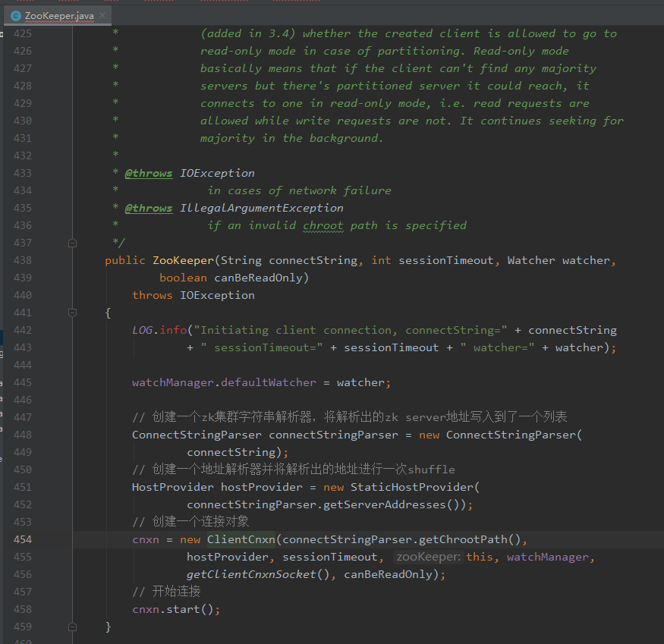Close the ZooKeeper.java editor tab

pos(102,15)
